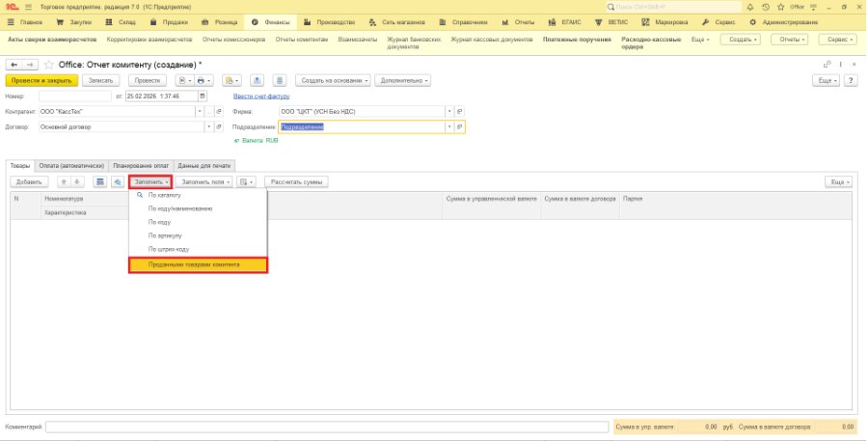Click the Номер input field
Image resolution: width=868 pixels, height=441 pixels.
coord(75,96)
